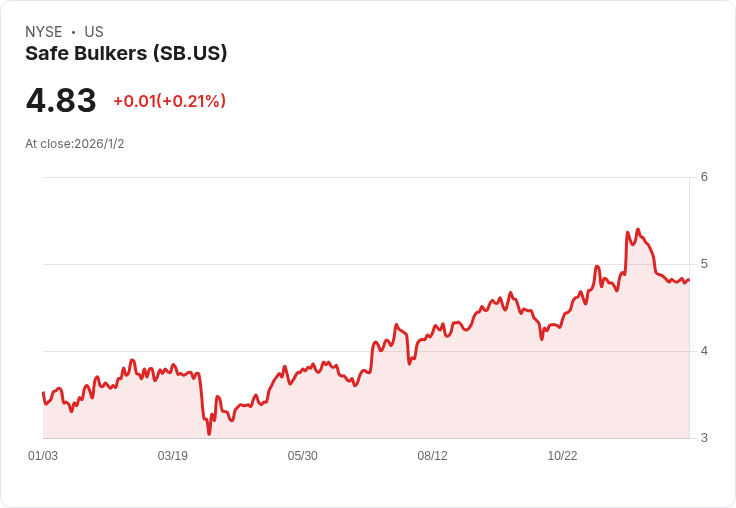Screen dimensions: 736x508
Task: Select the 5 price axis label
Action: click(x=704, y=264)
